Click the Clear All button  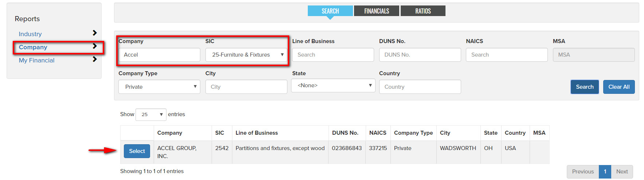coord(619,87)
